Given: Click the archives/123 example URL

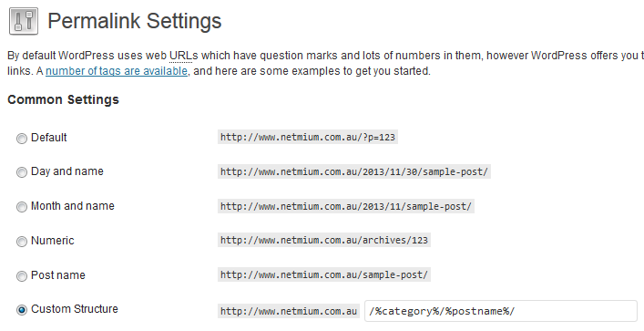Looking at the screenshot, I should click(324, 240).
